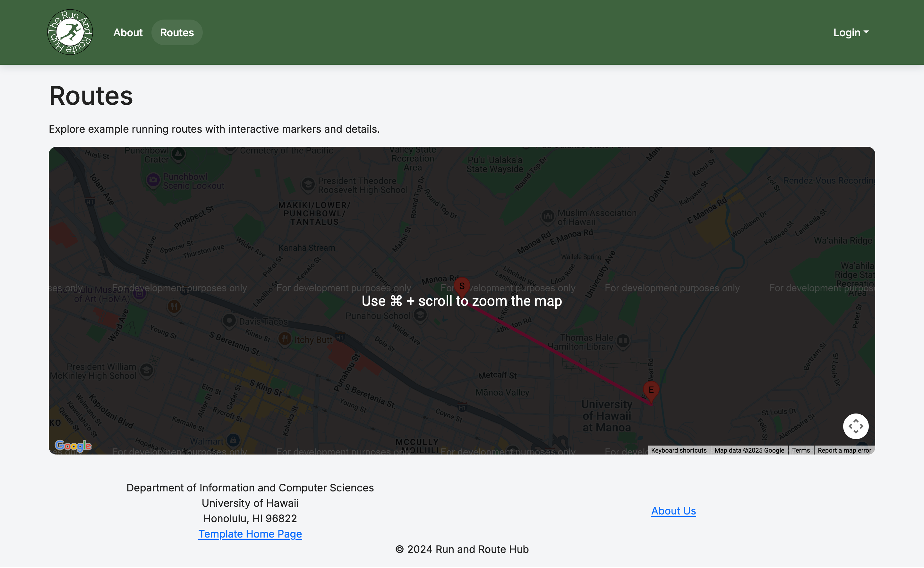Viewport: 924px width, 568px height.
Task: Open the Template Home Page link
Action: tap(250, 533)
